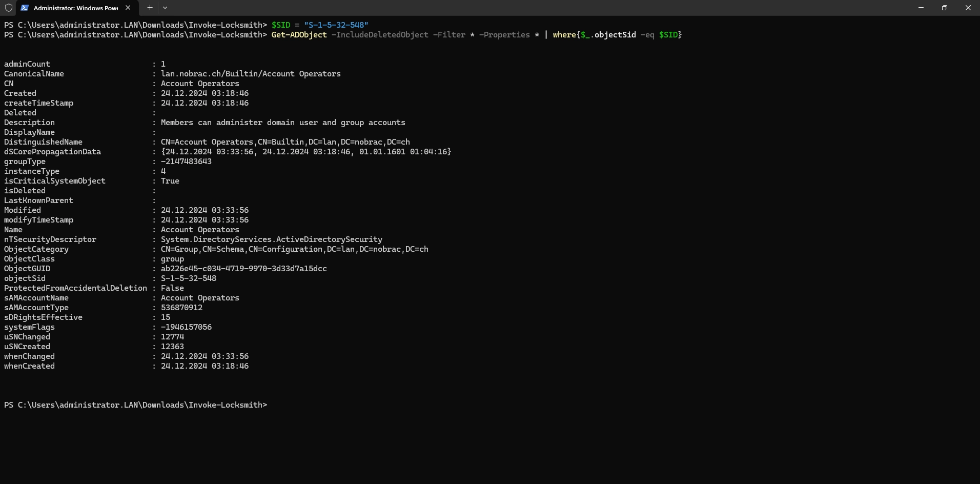Click the DistinguishedName value line
The height and width of the screenshot is (484, 980).
[x=285, y=142]
